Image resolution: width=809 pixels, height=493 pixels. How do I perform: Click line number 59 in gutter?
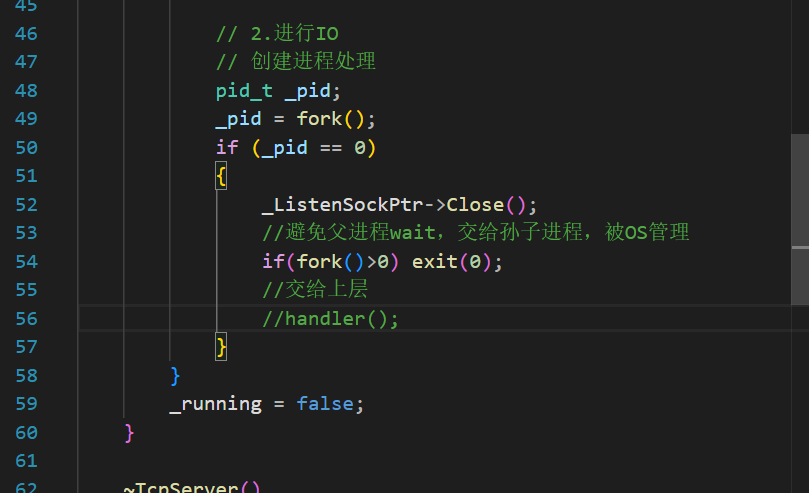26,403
